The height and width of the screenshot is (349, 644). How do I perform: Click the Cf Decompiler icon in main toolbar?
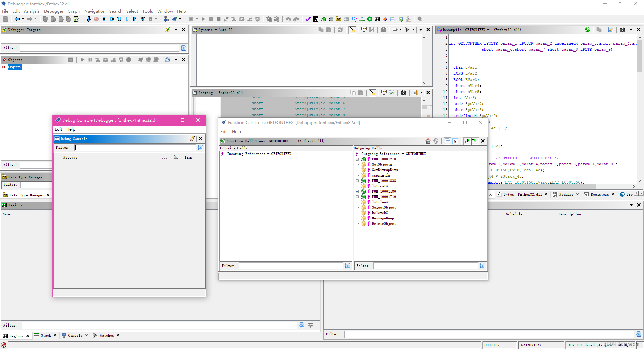[354, 19]
